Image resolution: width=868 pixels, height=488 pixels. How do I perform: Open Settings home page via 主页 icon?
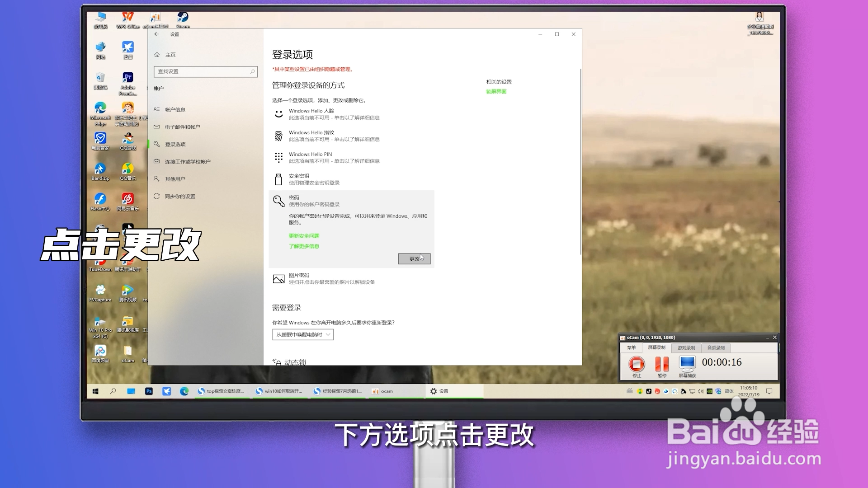tap(167, 54)
